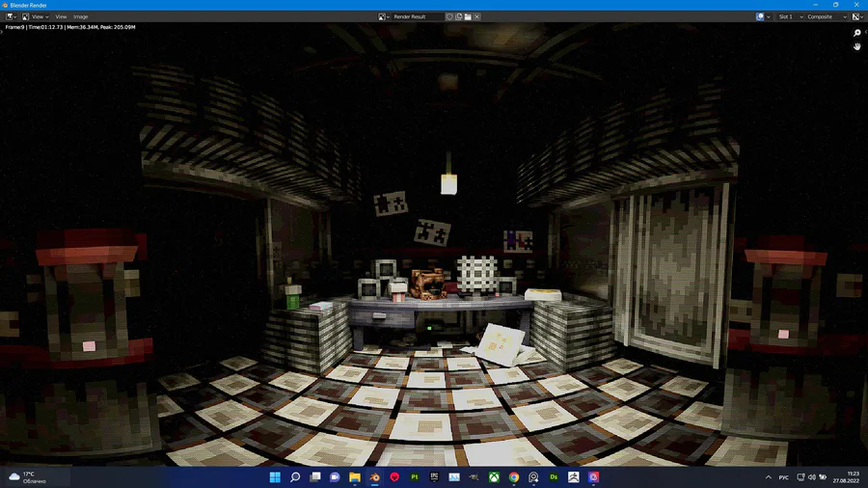Open the Composite layer dropdown
This screenshot has height=488, width=868.
pos(827,16)
